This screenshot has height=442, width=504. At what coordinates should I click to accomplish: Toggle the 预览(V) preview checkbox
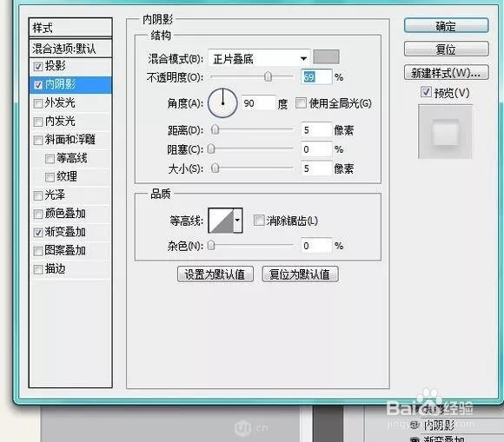tap(426, 92)
